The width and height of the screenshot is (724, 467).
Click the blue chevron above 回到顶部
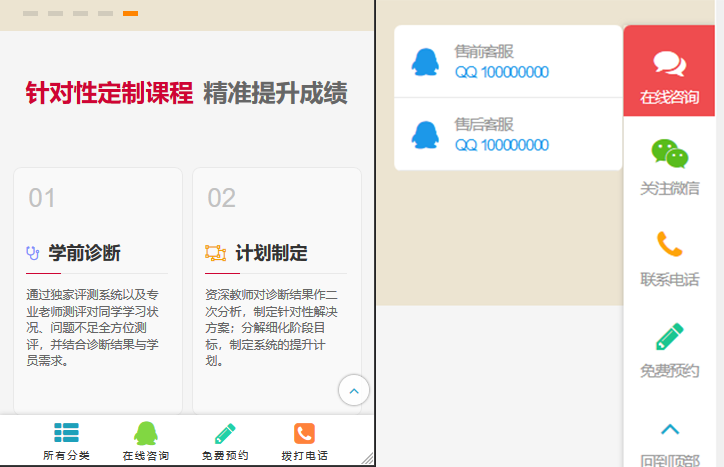tap(670, 429)
